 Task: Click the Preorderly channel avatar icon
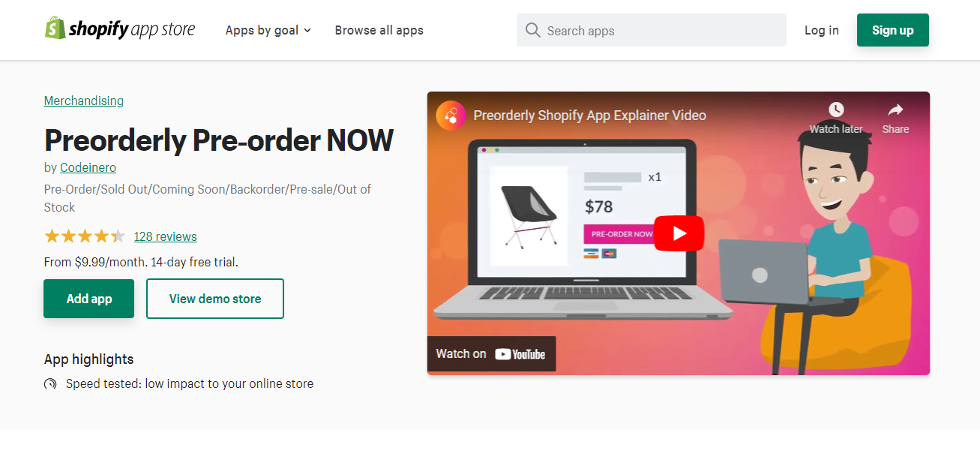point(451,116)
